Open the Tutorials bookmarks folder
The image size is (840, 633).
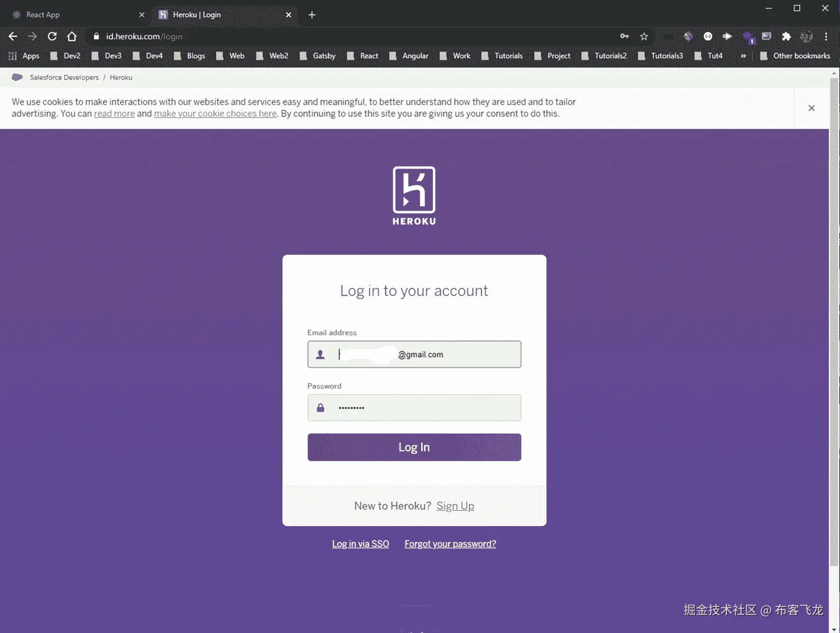click(x=502, y=56)
